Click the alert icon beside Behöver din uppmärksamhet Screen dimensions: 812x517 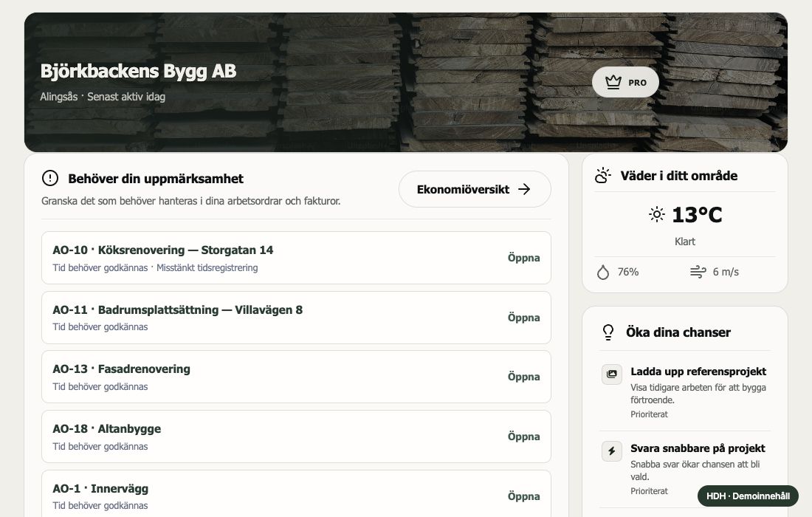pos(50,179)
